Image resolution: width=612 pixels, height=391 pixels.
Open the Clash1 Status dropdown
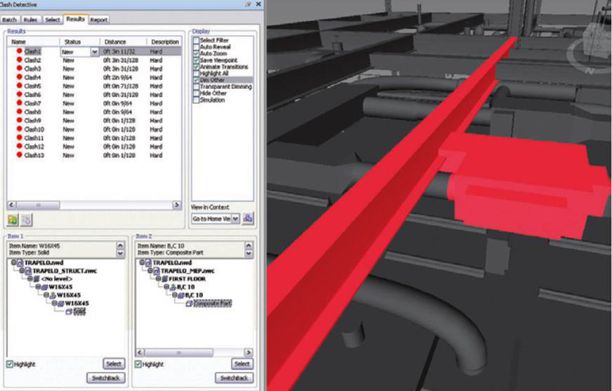tap(94, 52)
